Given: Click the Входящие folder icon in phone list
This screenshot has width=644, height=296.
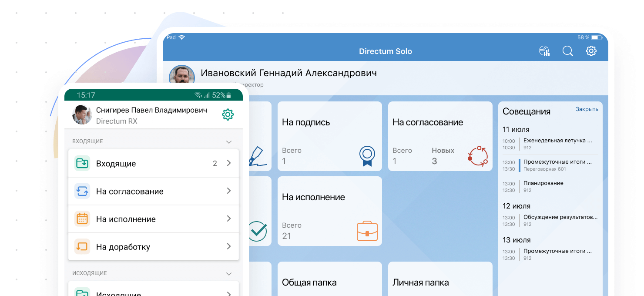Looking at the screenshot, I should click(x=82, y=163).
